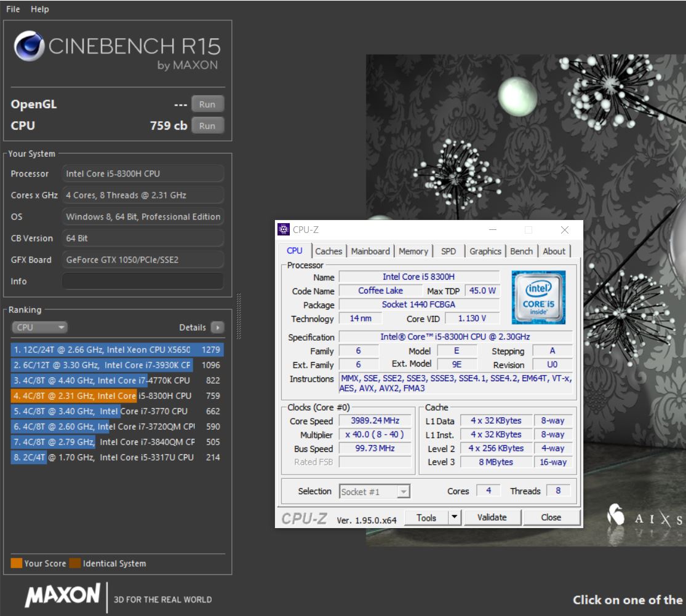Screen dimensions: 686x616
Task: Run the OpenGL benchmark
Action: [207, 105]
